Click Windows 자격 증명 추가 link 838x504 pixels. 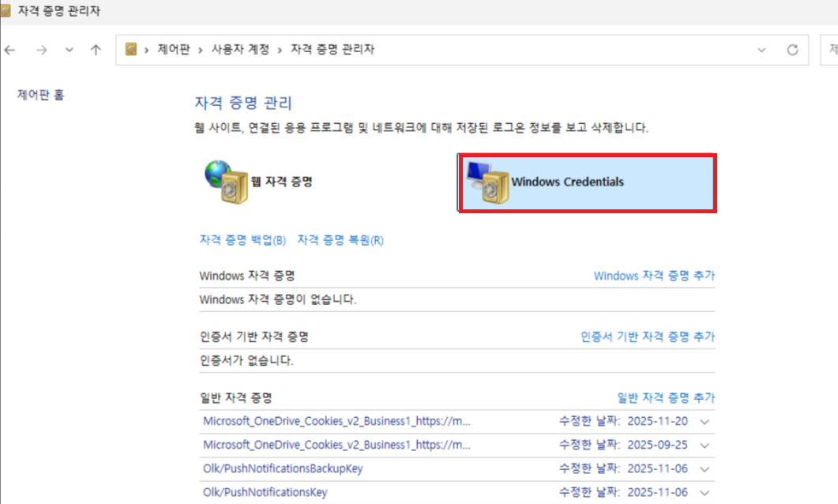coord(654,276)
